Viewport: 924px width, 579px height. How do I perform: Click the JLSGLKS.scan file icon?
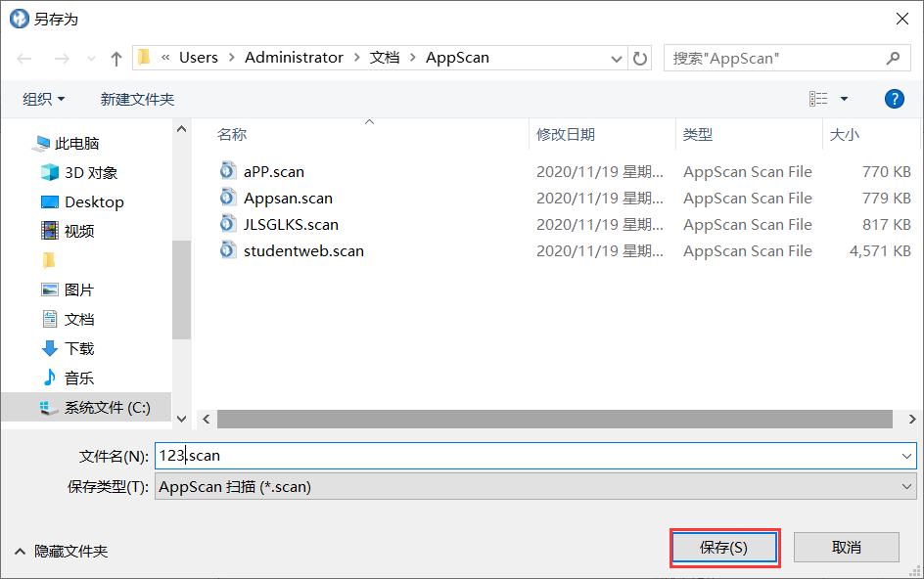pos(227,224)
